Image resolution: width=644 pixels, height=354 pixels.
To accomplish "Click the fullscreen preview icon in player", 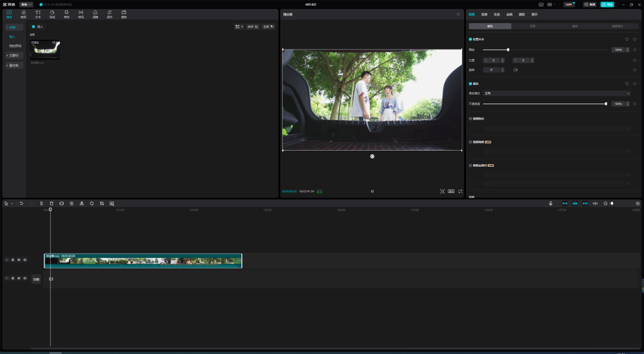I will pyautogui.click(x=460, y=191).
